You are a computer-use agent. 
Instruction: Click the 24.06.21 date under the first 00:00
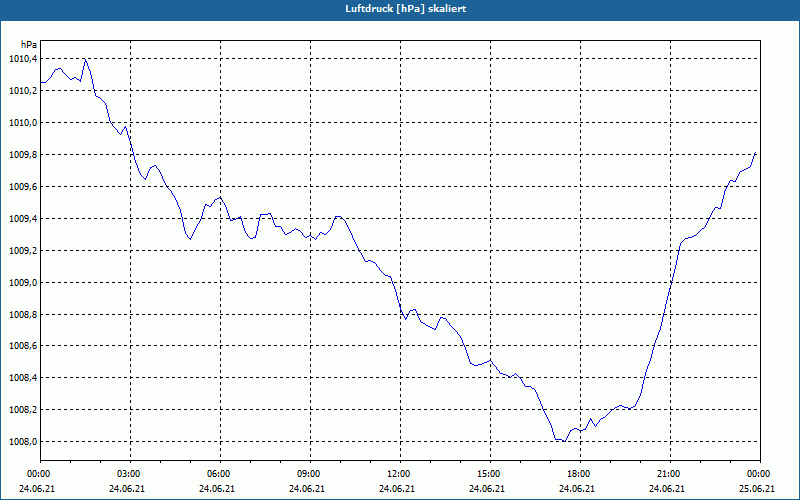pyautogui.click(x=37, y=488)
